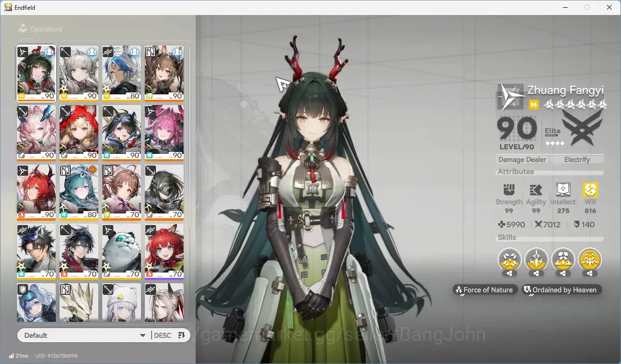Open the second skill icon in Skills
Image resolution: width=621 pixels, height=364 pixels.
(x=536, y=260)
